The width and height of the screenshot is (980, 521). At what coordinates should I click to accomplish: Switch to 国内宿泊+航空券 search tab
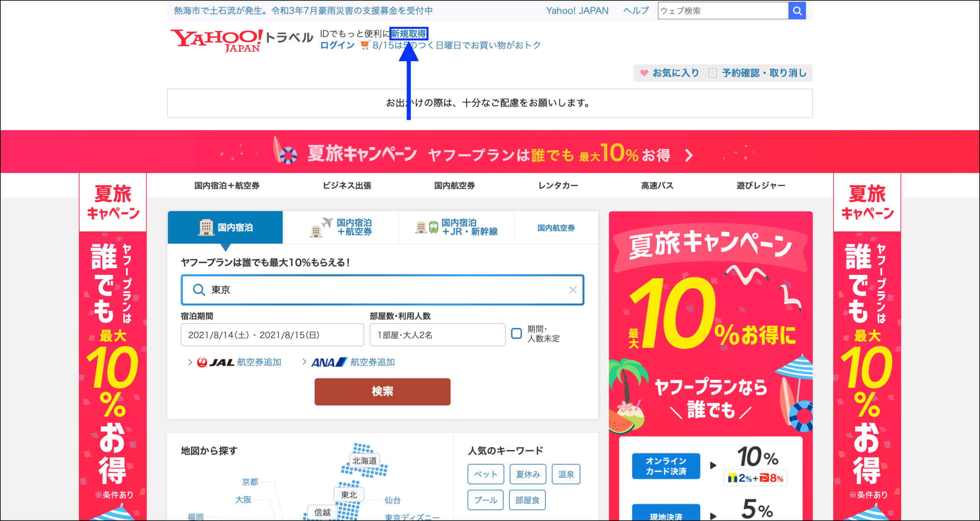click(341, 227)
